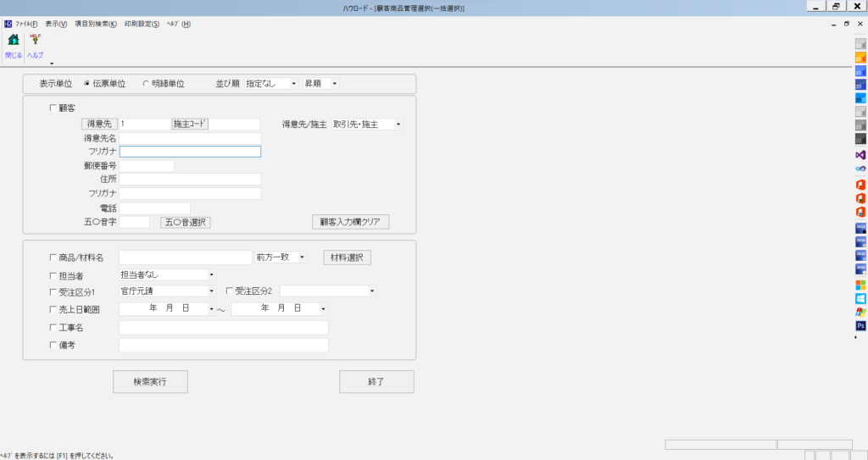868x460 pixels.
Task: Click the blue infinity icon in side dock
Action: click(x=860, y=169)
